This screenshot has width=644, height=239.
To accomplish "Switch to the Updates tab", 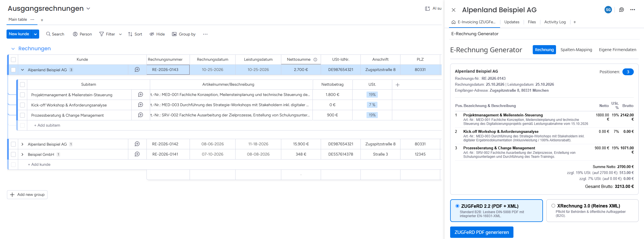I will (512, 22).
